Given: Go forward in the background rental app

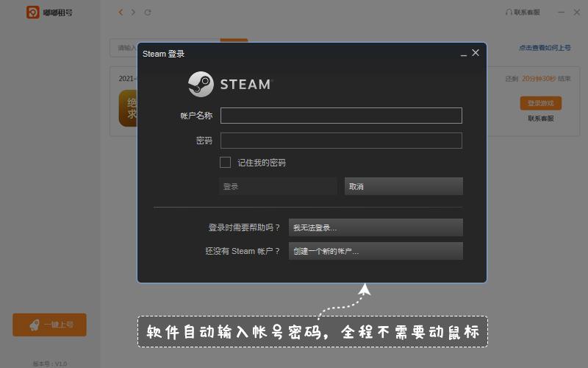Looking at the screenshot, I should (133, 13).
